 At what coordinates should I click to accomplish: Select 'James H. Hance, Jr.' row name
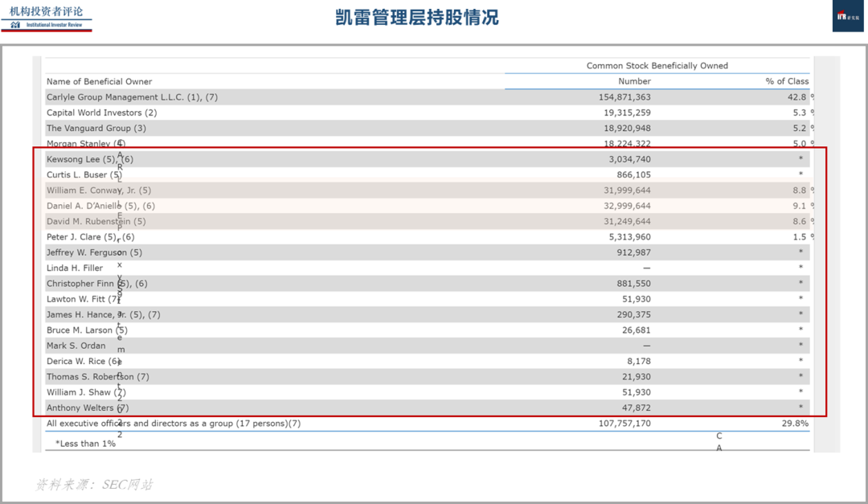click(x=104, y=314)
